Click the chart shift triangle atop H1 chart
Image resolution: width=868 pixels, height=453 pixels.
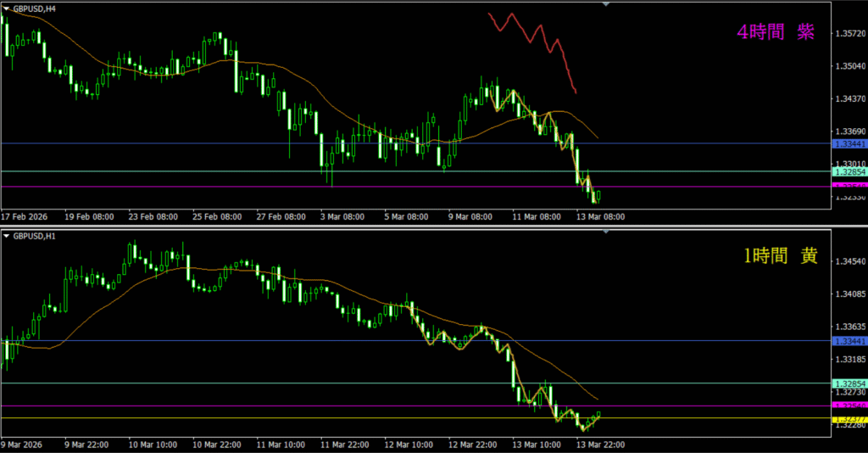pos(605,231)
